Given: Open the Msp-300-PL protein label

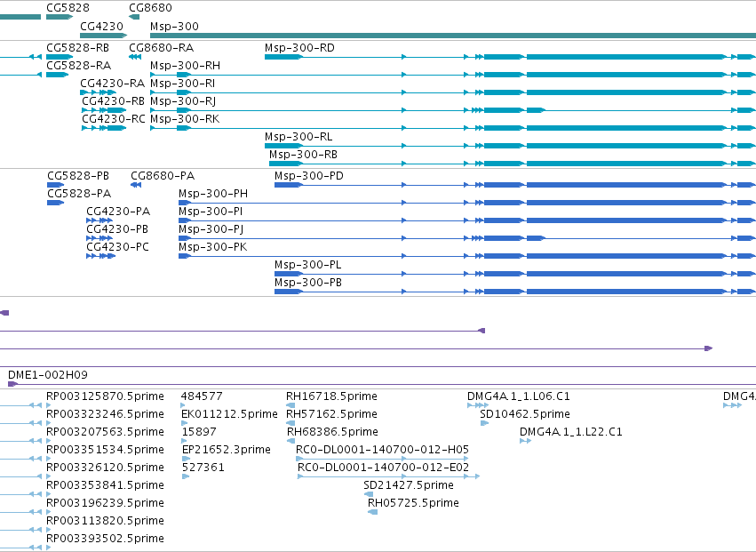Looking at the screenshot, I should (x=308, y=266).
